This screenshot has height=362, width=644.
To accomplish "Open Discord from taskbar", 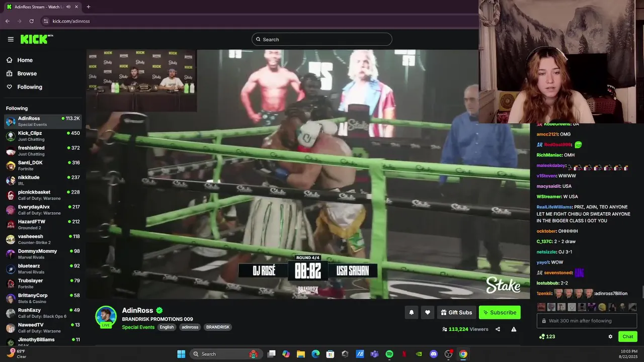I will (434, 354).
